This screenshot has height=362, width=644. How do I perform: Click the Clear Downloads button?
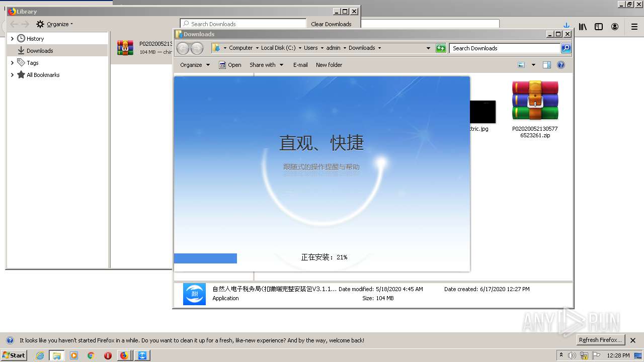(x=331, y=24)
